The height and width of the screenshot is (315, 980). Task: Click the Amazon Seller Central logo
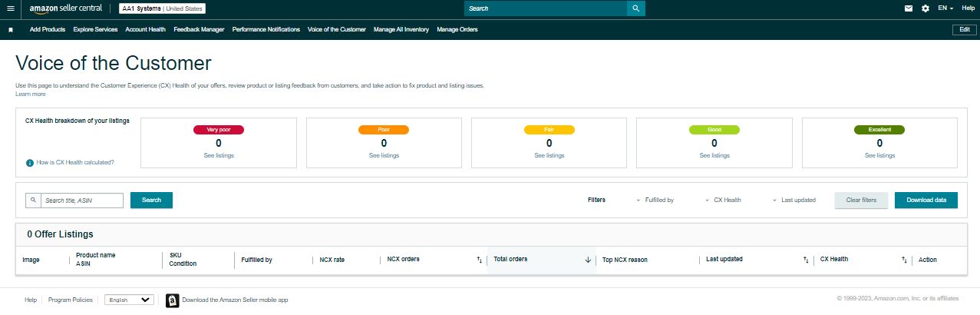65,8
